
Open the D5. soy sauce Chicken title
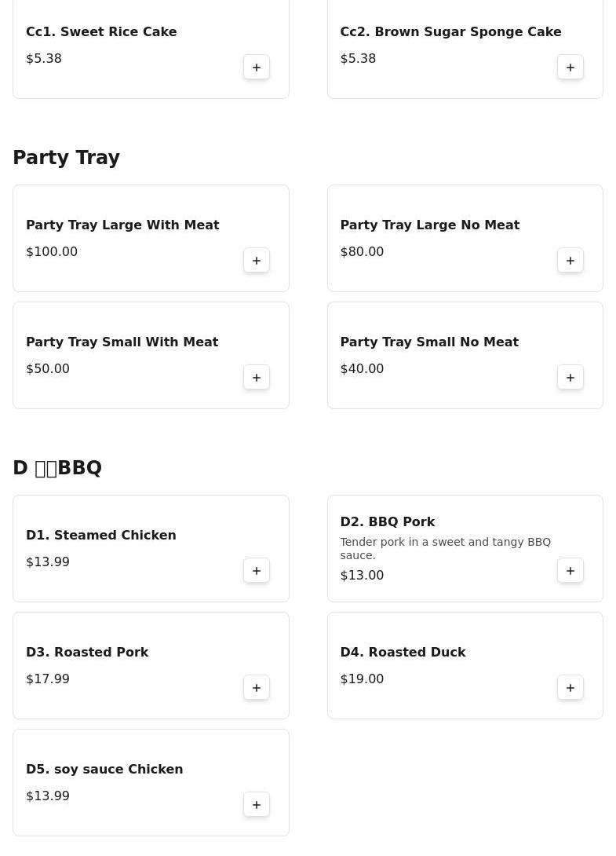pyautogui.click(x=104, y=770)
